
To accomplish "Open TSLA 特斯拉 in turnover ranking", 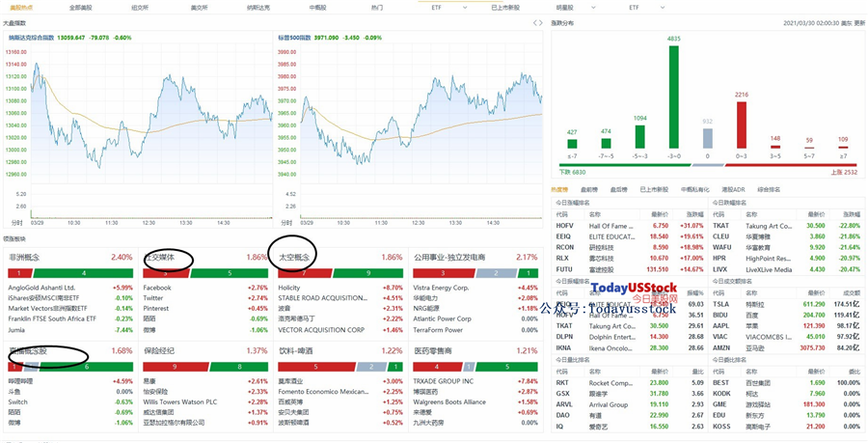I will point(787,304).
